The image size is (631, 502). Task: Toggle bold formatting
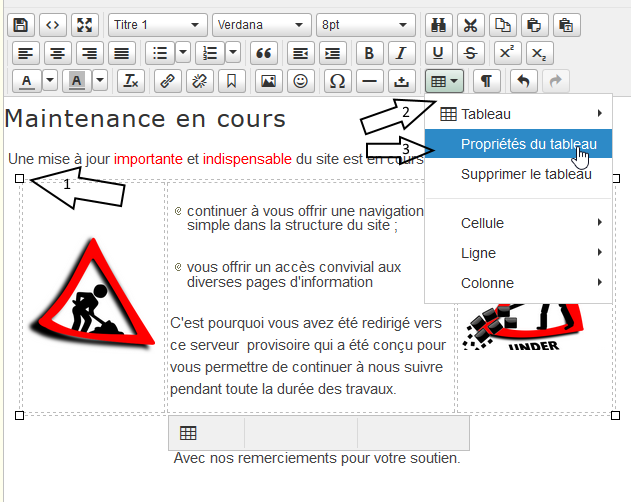click(x=369, y=53)
